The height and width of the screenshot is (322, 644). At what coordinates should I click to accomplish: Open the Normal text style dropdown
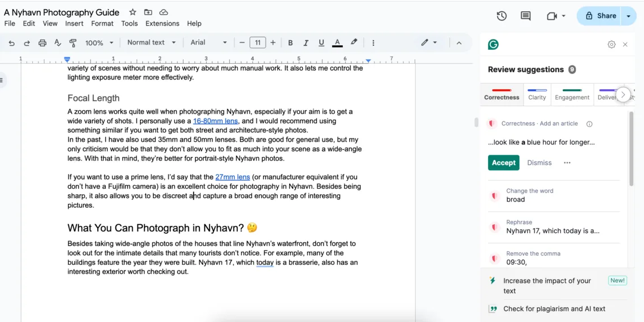coord(151,42)
